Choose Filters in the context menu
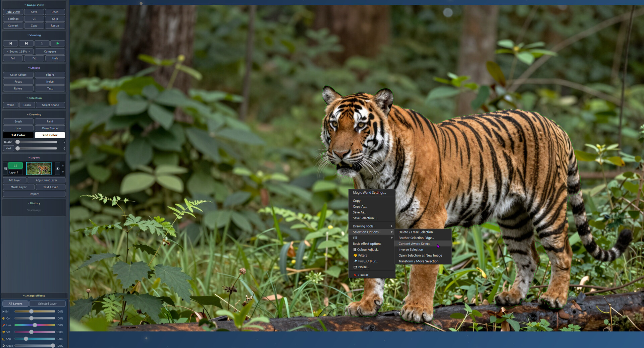Viewport: 644px width, 348px height. click(372, 255)
